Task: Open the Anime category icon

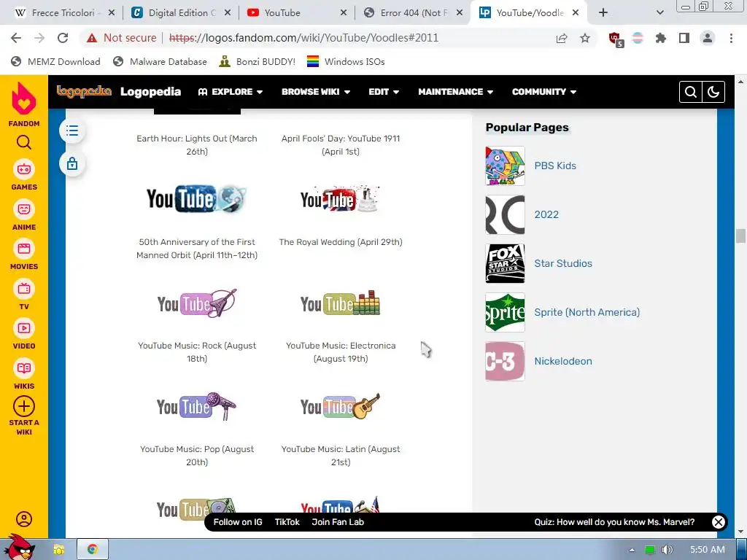Action: click(24, 209)
